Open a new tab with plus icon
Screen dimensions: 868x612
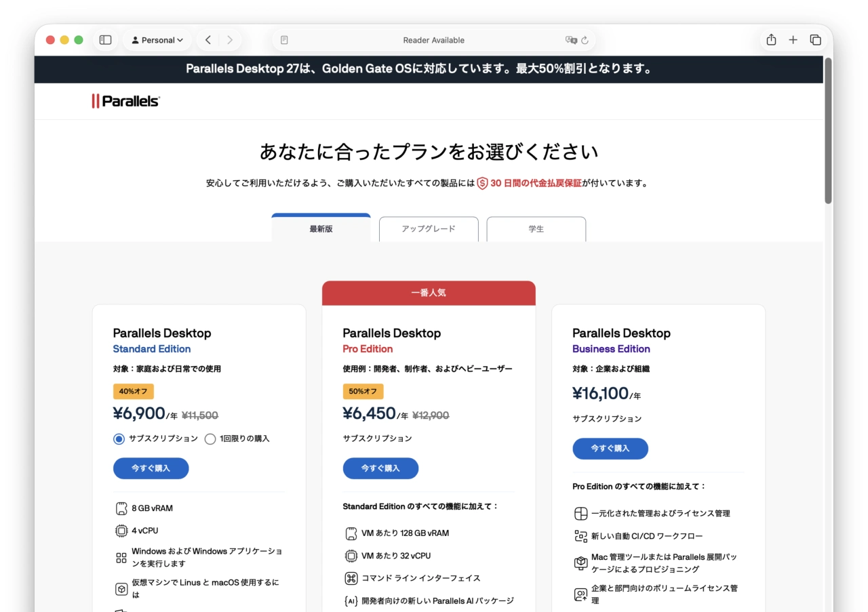coord(793,40)
